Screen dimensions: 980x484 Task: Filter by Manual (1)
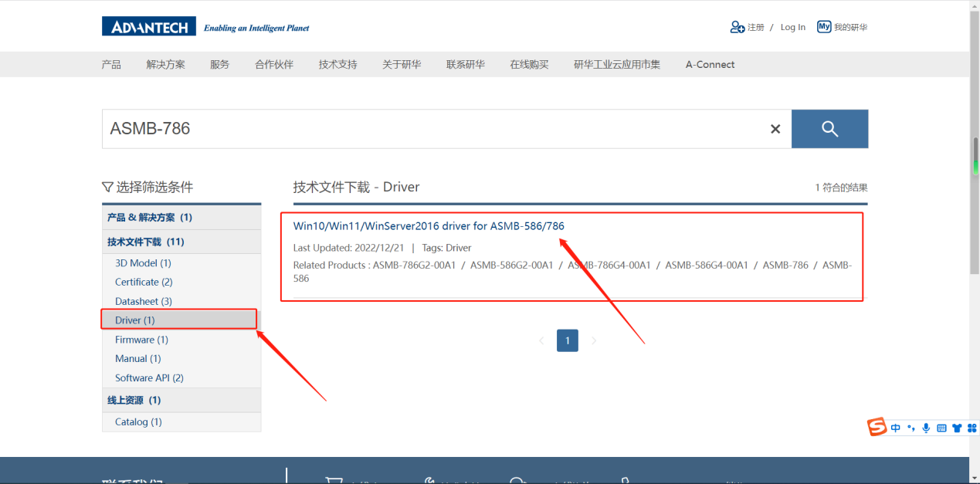click(138, 359)
